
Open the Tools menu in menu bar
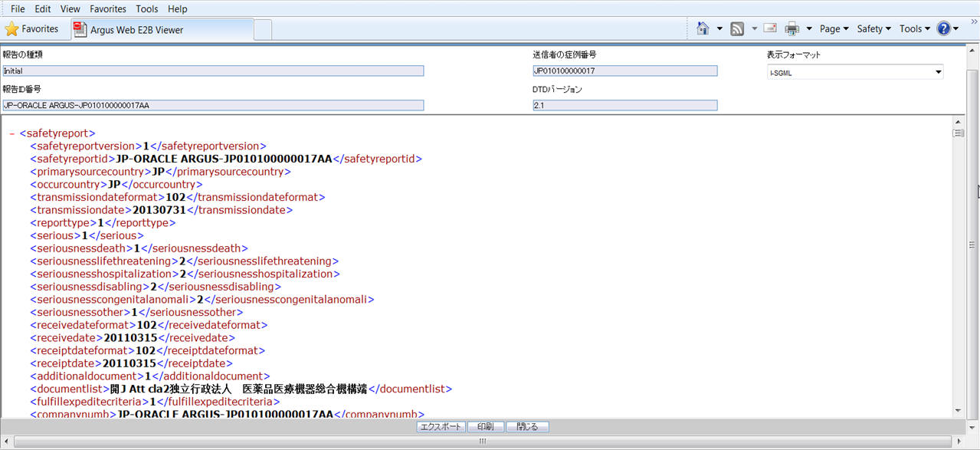click(147, 8)
